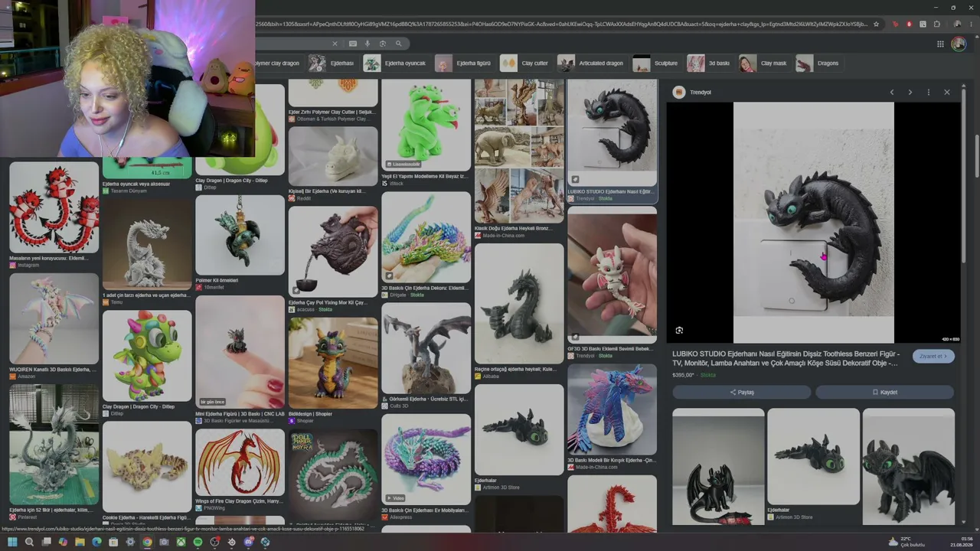Open the Reçine ortaçağ ejderha heykeli result

[x=519, y=311]
